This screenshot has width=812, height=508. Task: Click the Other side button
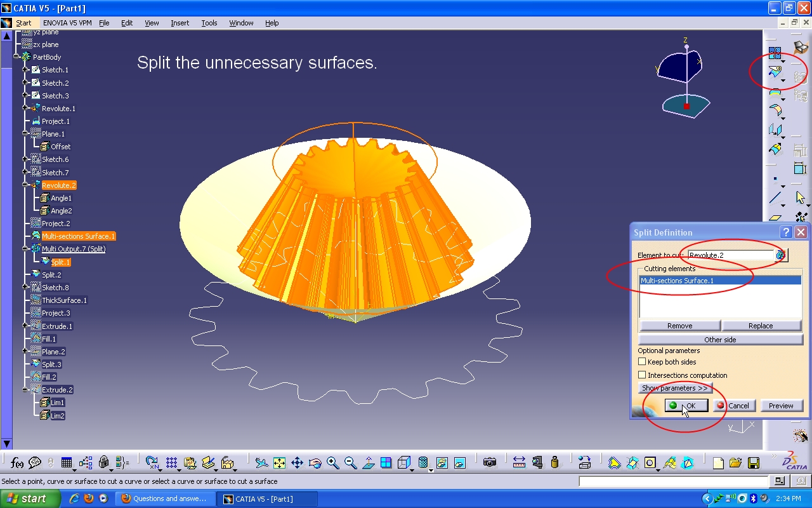[721, 340]
